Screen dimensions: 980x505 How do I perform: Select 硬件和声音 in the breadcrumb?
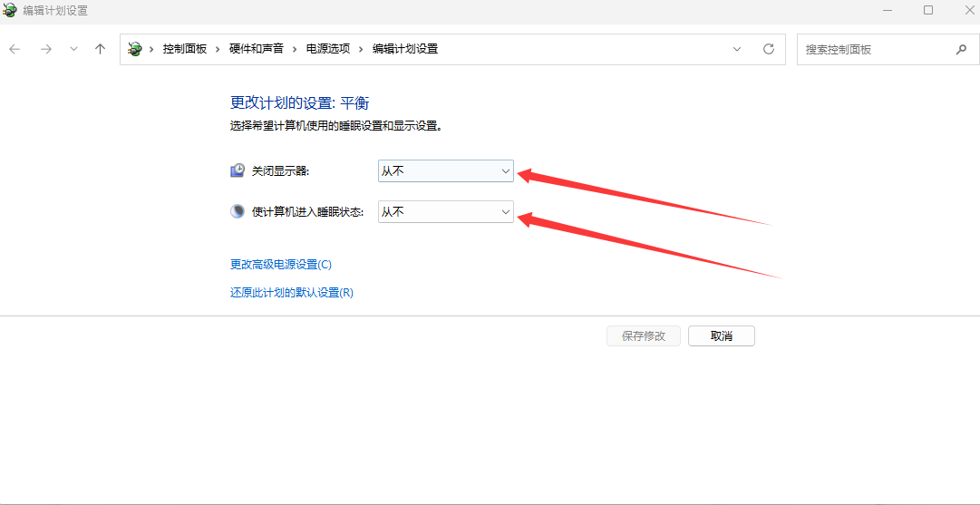257,49
